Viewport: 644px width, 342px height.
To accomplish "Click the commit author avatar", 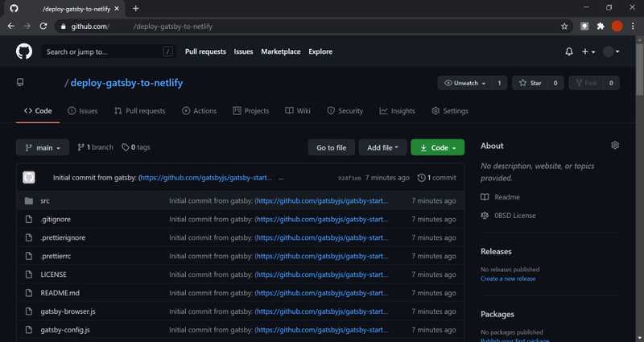I will tap(29, 177).
